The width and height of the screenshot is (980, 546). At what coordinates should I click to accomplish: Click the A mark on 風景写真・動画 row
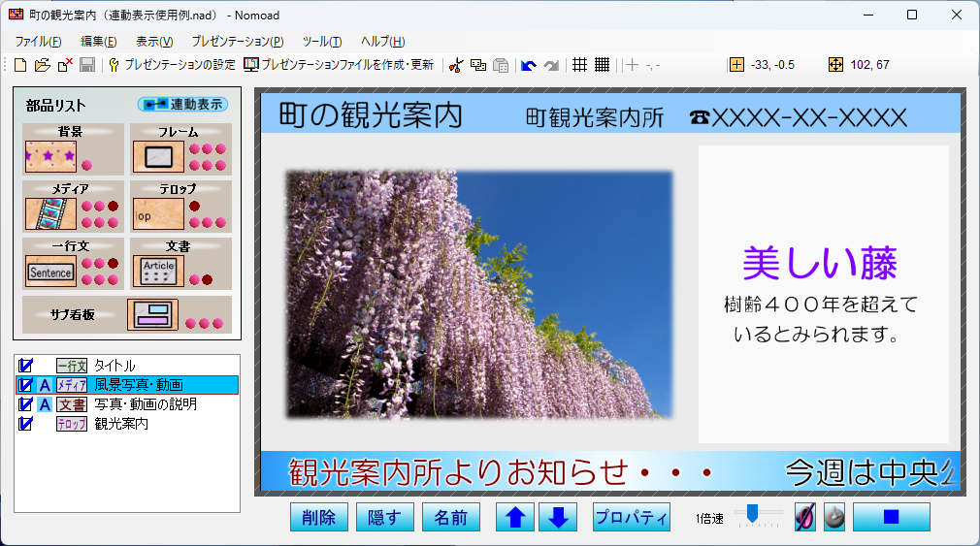(45, 385)
